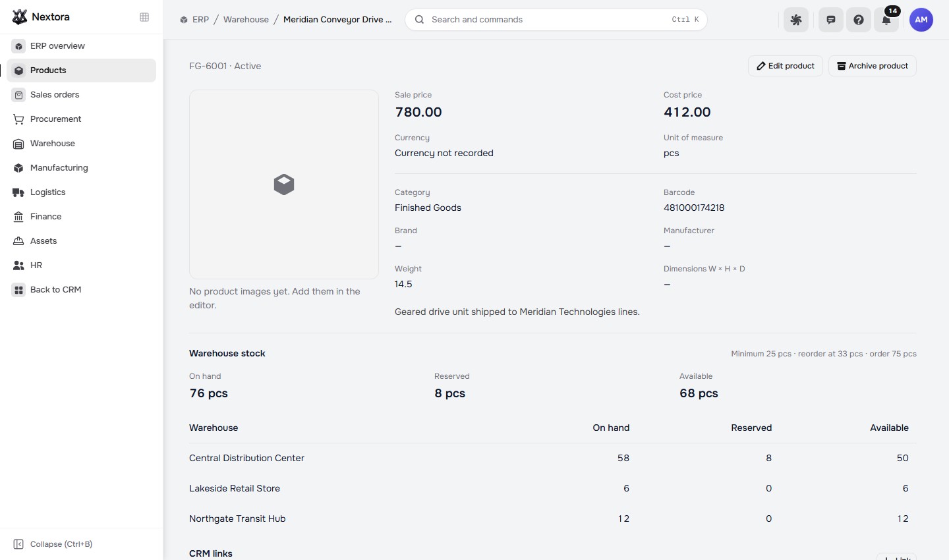Select the Products cube icon

click(18, 70)
